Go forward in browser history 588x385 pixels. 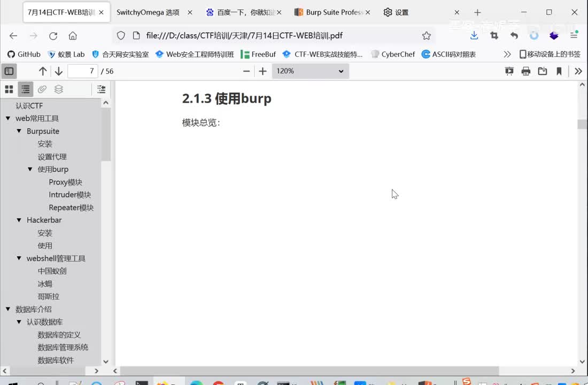tap(33, 36)
